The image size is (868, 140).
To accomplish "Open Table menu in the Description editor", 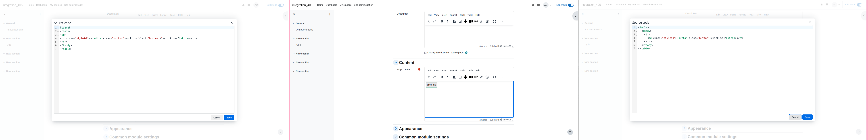I will pos(470,15).
